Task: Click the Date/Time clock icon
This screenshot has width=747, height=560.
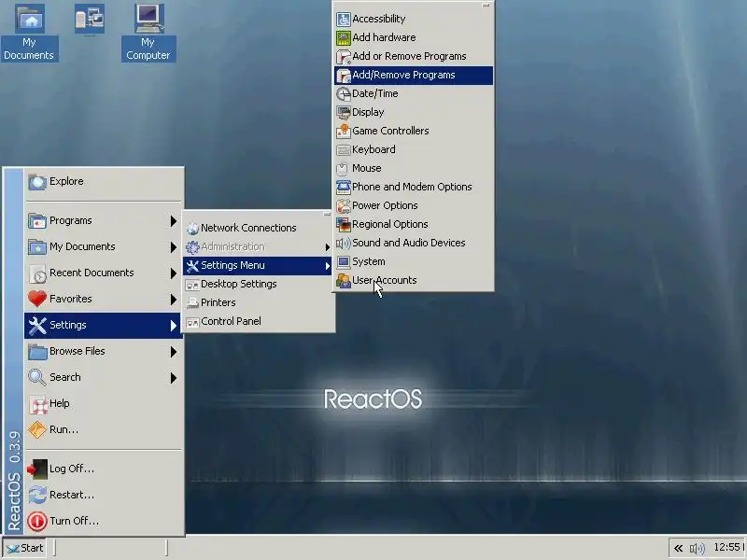Action: pos(343,94)
